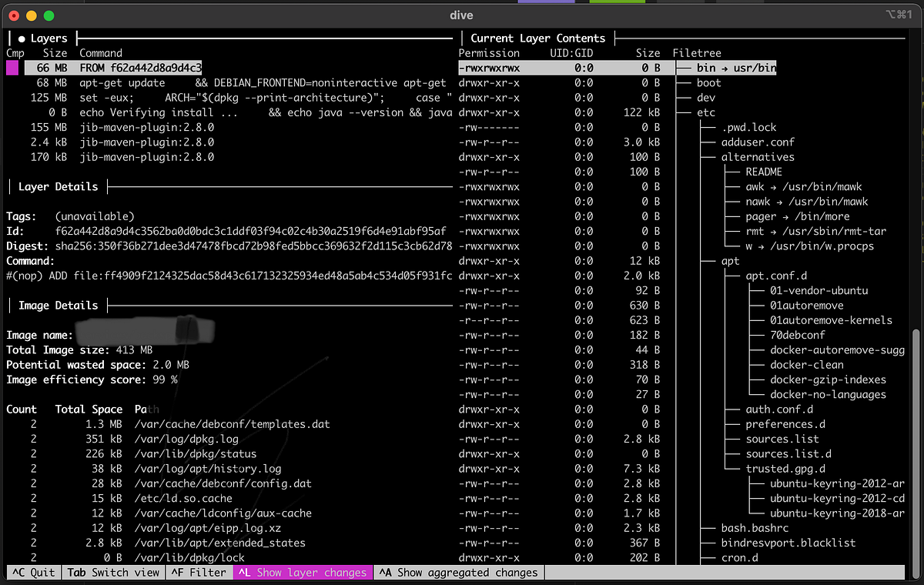Screen dimensions: 924x585
Task: Click the Filetree column header
Action: pyautogui.click(x=698, y=53)
